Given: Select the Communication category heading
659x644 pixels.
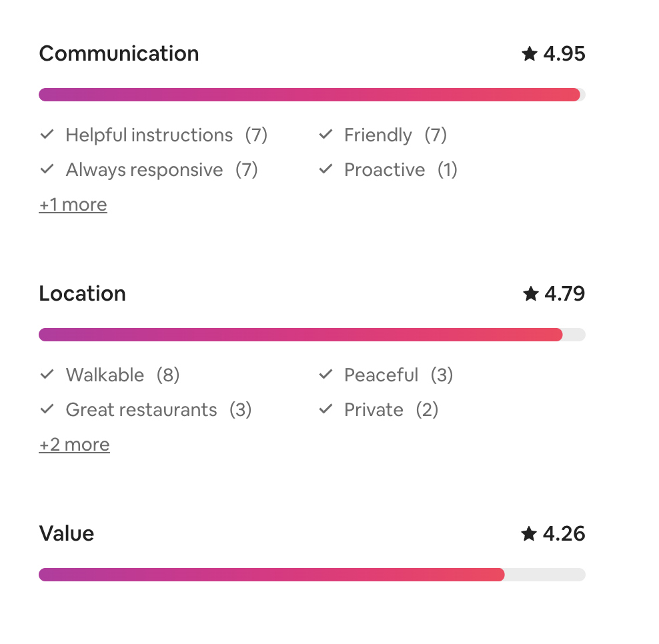Looking at the screenshot, I should (119, 53).
